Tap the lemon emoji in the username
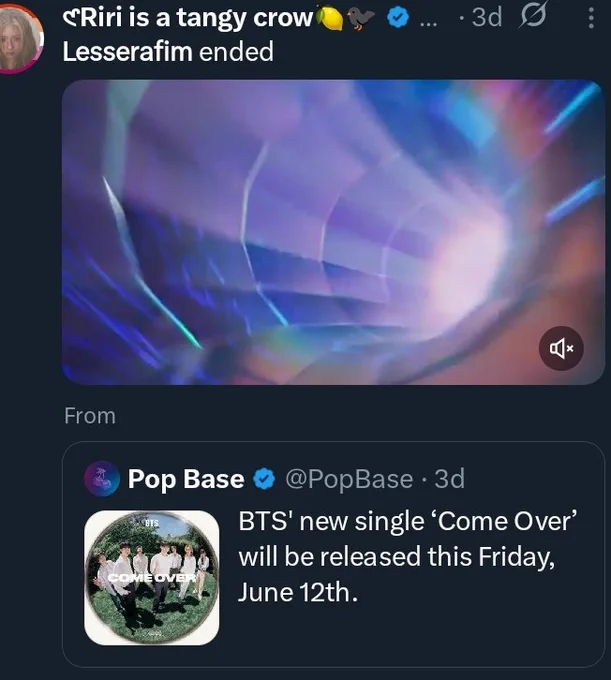 pos(330,18)
